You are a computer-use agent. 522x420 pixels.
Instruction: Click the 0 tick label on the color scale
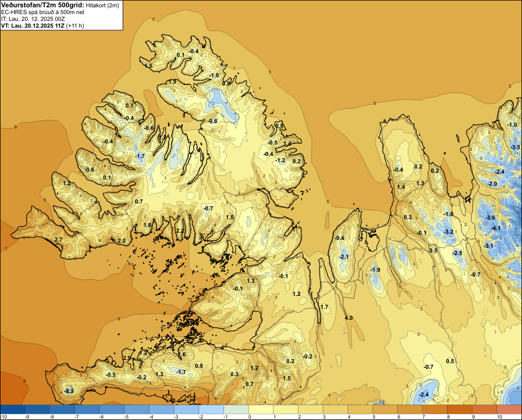click(x=250, y=417)
